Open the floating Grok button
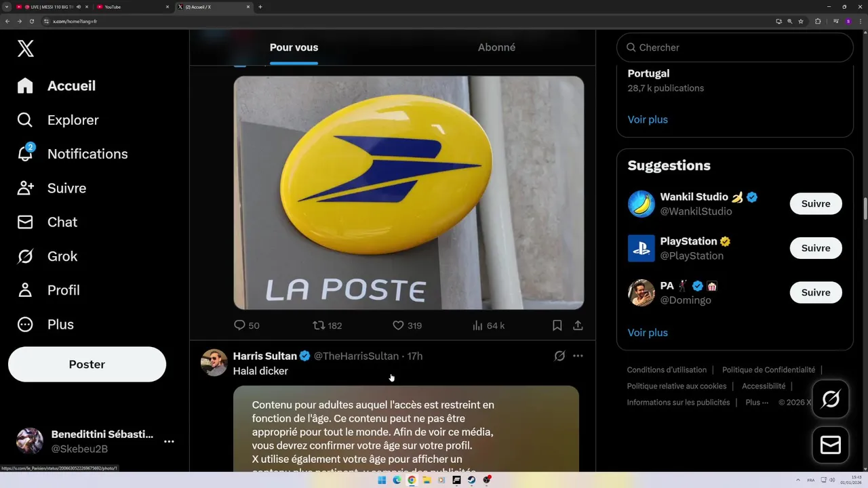This screenshot has width=868, height=488. coord(831,399)
